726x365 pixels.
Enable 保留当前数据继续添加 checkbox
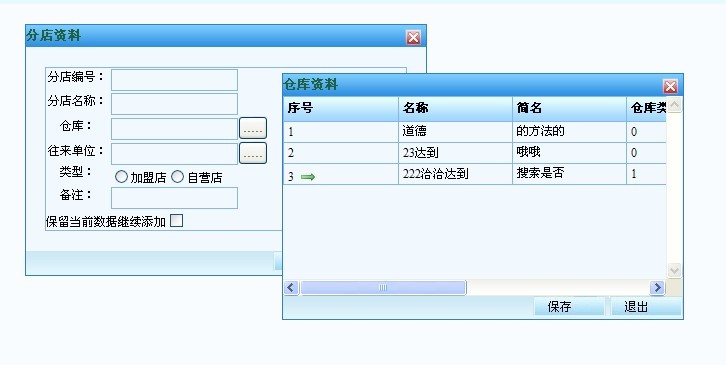coord(176,221)
